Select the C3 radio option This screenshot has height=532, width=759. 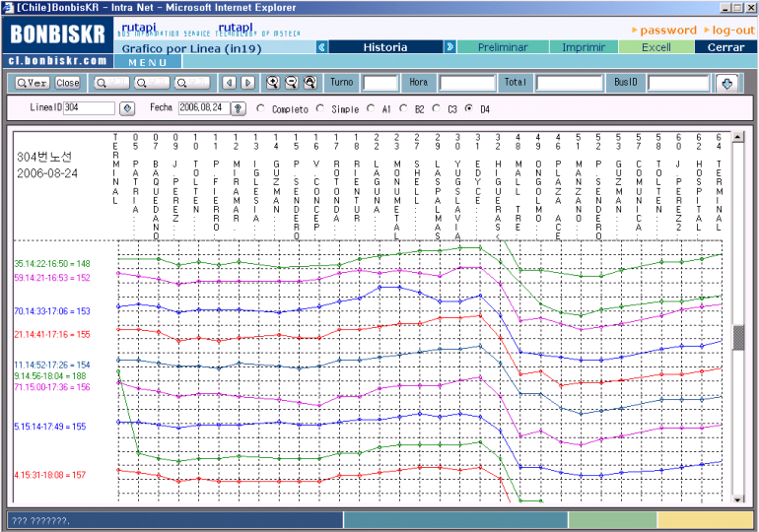pyautogui.click(x=437, y=108)
